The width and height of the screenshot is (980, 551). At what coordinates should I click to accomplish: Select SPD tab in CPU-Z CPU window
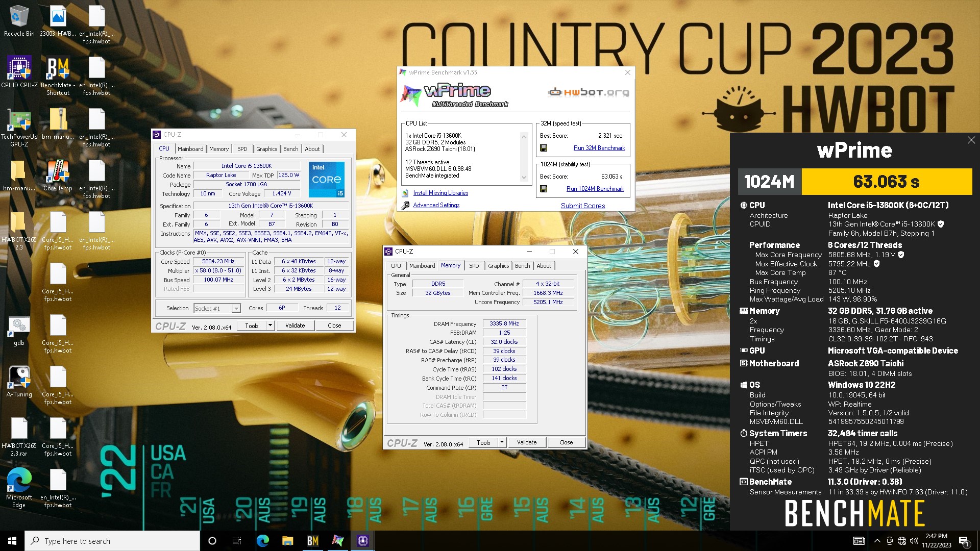point(242,149)
